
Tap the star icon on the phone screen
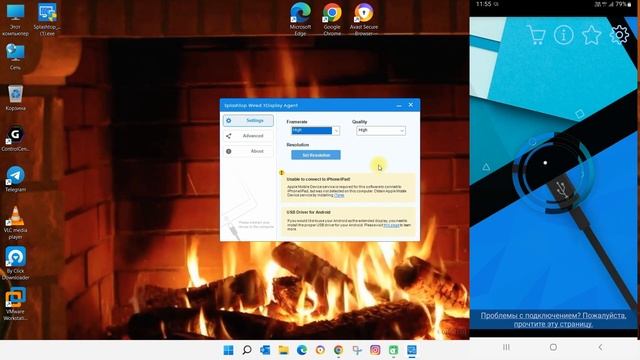click(x=591, y=35)
